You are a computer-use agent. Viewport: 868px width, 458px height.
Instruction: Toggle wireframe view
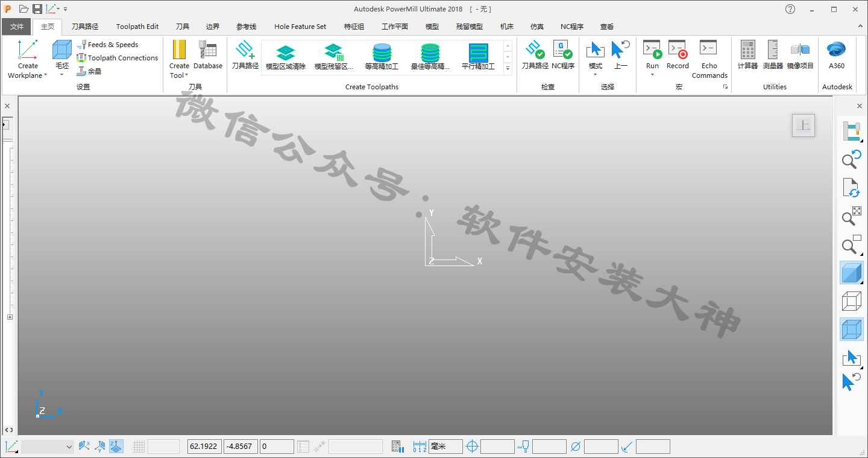(x=851, y=301)
